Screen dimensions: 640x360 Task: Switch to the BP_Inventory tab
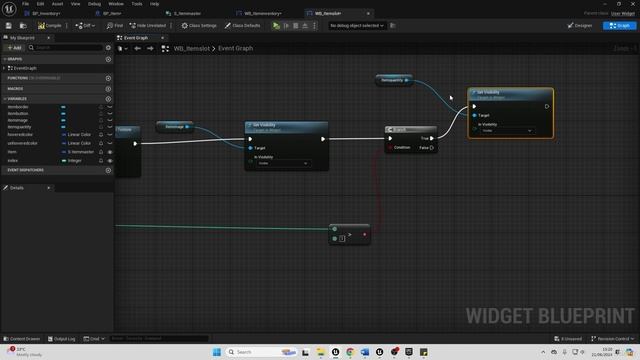[46, 13]
